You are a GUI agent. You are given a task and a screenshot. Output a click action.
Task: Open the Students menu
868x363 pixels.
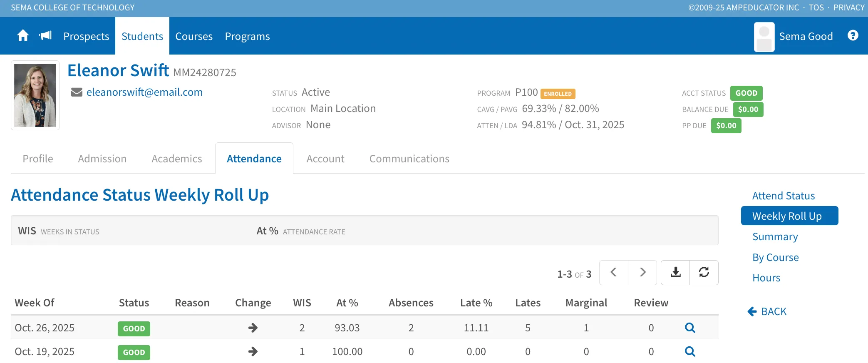(x=142, y=36)
